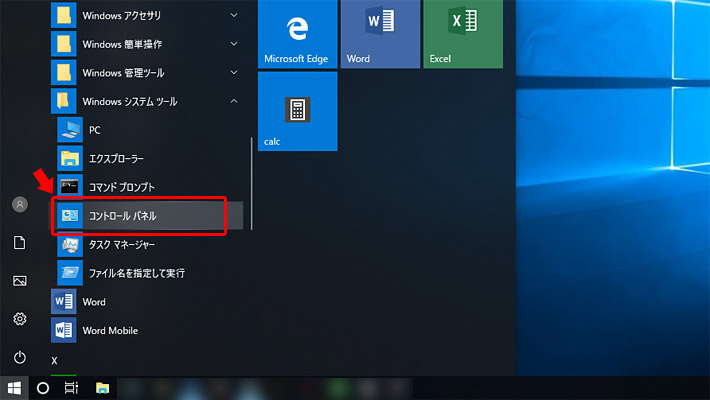
Task: Open the Excel tile
Action: click(x=462, y=33)
